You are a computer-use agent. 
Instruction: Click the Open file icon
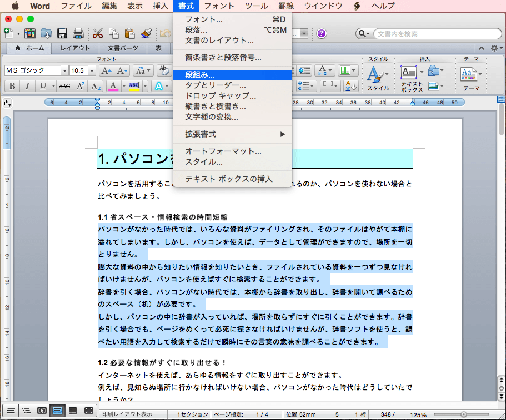click(46, 33)
